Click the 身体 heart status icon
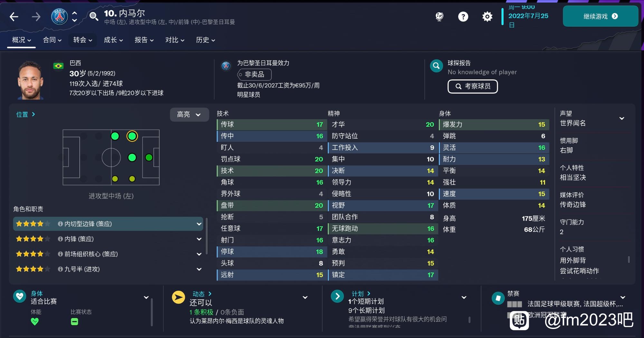 (20, 296)
